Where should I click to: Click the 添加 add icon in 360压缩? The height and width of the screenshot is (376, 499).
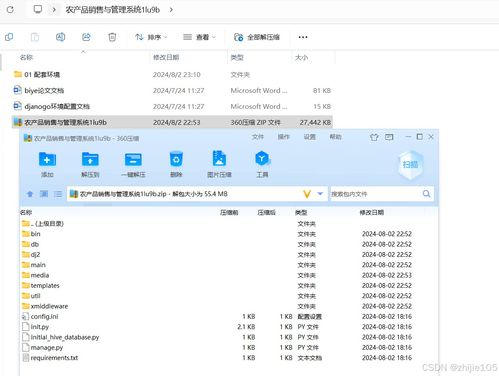point(47,164)
